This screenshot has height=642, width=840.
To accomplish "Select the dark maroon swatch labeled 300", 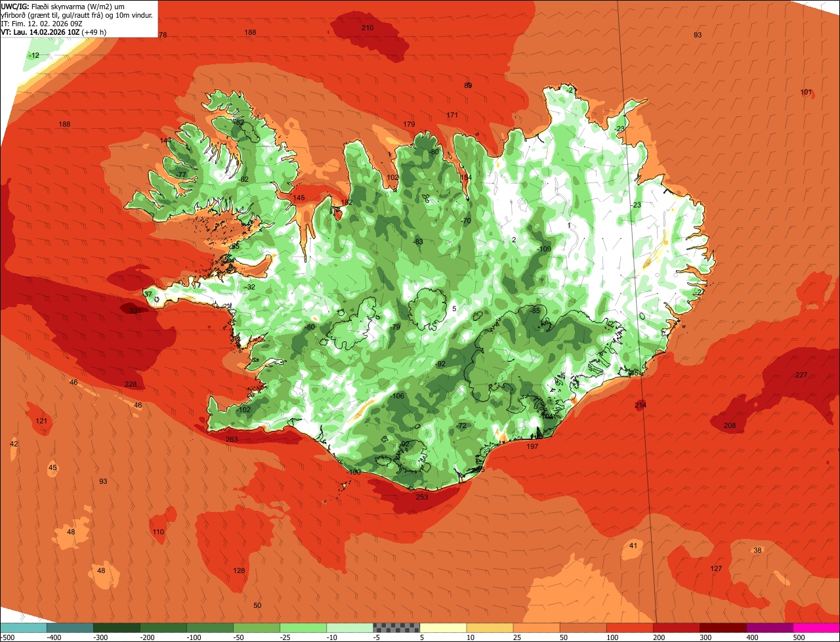I will [723, 628].
